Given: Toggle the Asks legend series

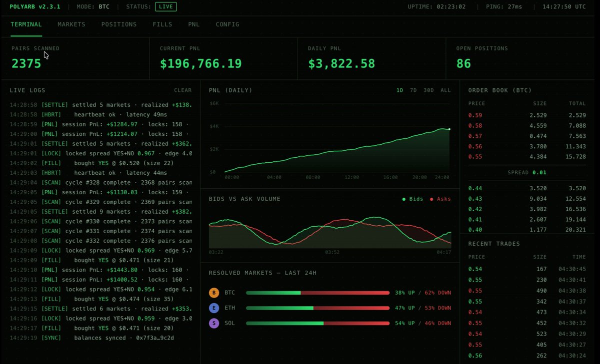Looking at the screenshot, I should [440, 199].
